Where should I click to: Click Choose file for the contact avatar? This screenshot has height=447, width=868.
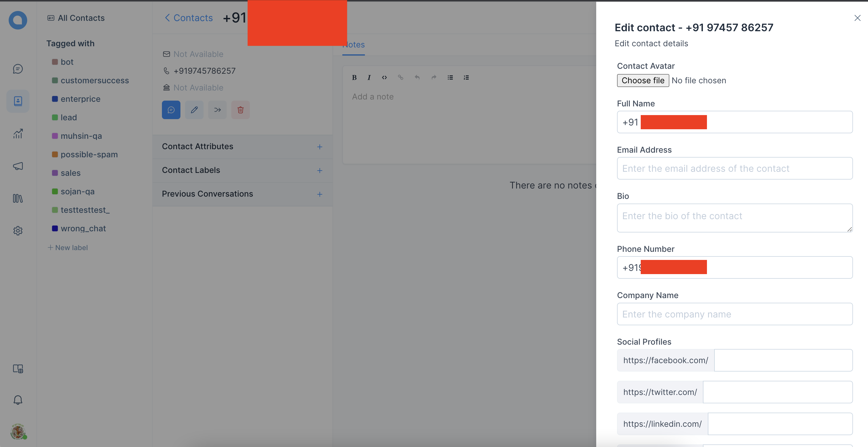click(x=642, y=80)
